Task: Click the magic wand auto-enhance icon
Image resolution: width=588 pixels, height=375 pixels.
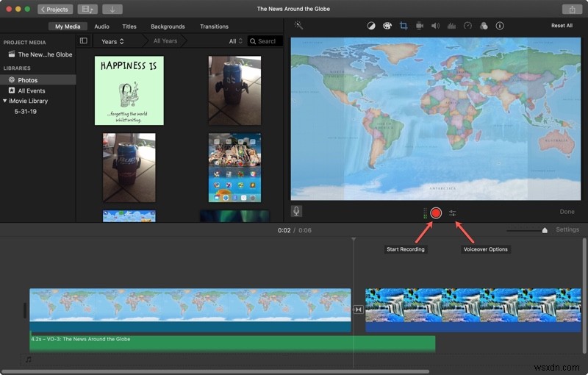Action: pyautogui.click(x=298, y=26)
